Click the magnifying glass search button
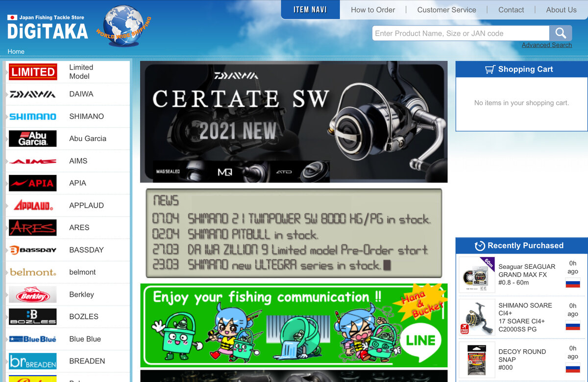Screen dimensions: 588x382 coord(561,33)
